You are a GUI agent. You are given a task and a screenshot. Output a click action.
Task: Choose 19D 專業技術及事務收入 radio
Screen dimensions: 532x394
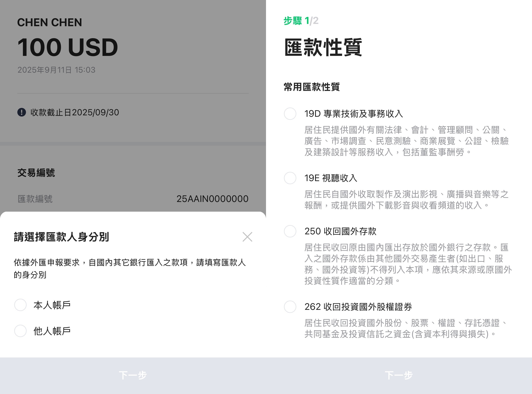click(x=290, y=114)
